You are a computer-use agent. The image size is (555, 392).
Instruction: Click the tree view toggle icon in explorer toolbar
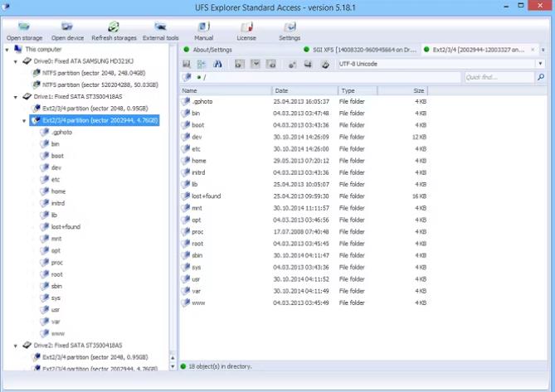[x=202, y=64]
